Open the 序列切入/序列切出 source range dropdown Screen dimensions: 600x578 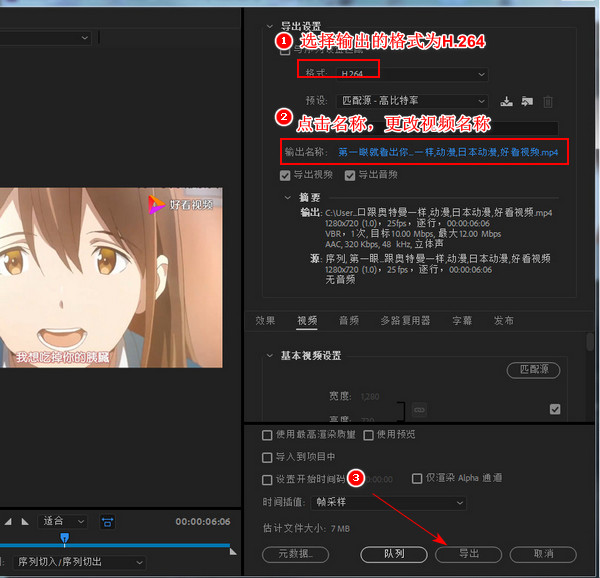point(80,562)
